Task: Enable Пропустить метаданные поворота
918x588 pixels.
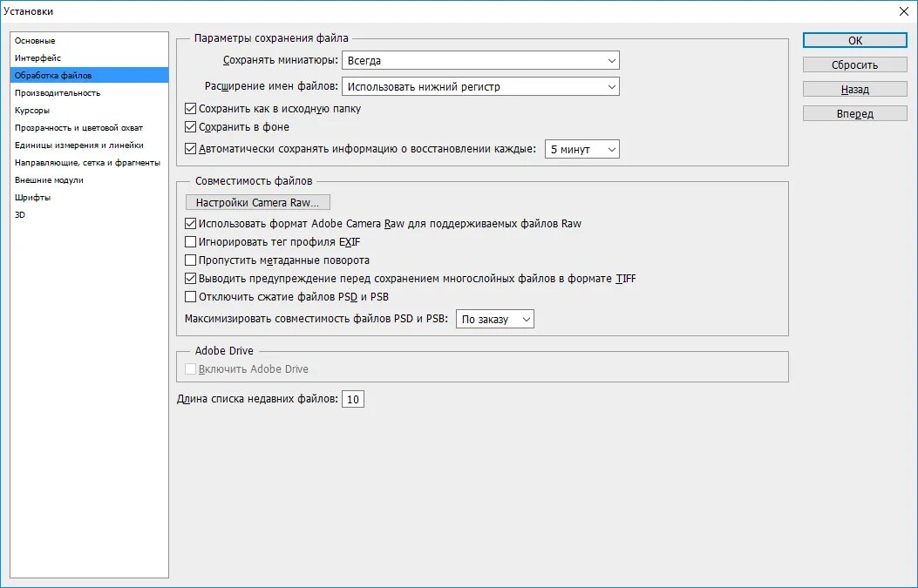Action: tap(190, 260)
